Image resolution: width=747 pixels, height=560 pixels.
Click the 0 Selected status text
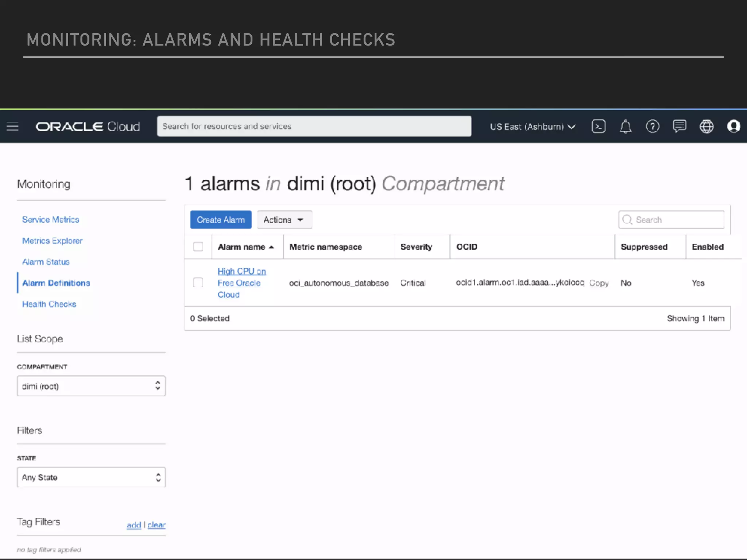pos(210,318)
